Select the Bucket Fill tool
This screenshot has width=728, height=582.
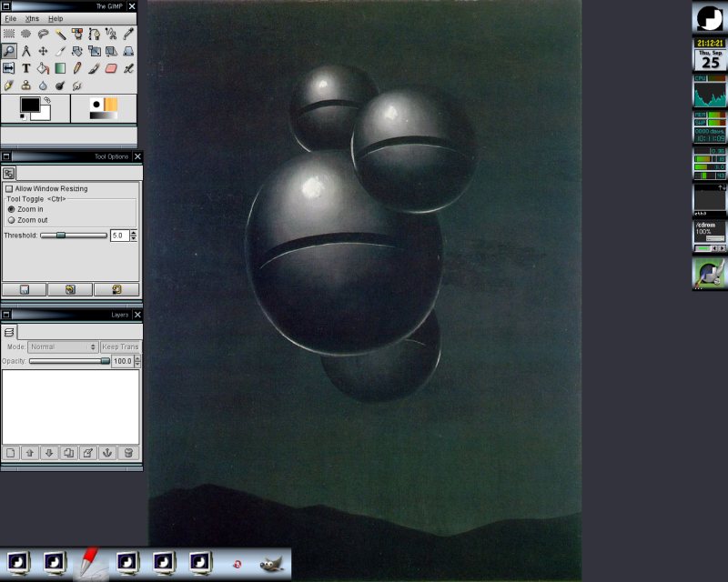43,68
